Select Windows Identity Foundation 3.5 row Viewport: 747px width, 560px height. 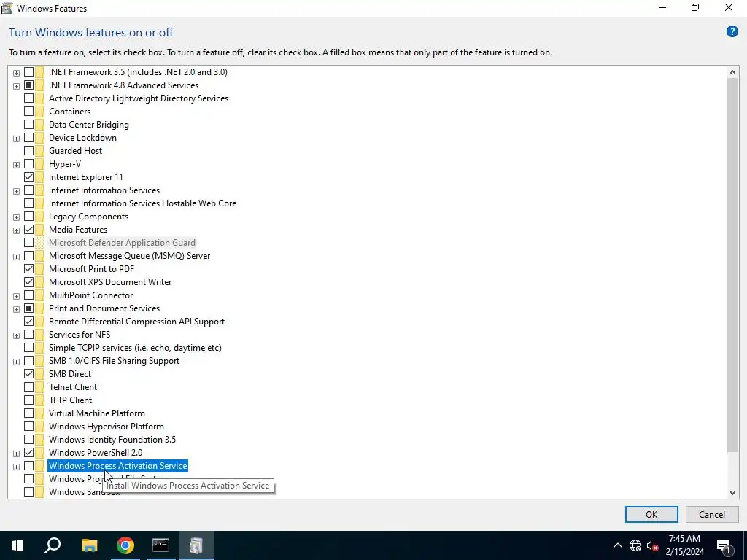[112, 440]
